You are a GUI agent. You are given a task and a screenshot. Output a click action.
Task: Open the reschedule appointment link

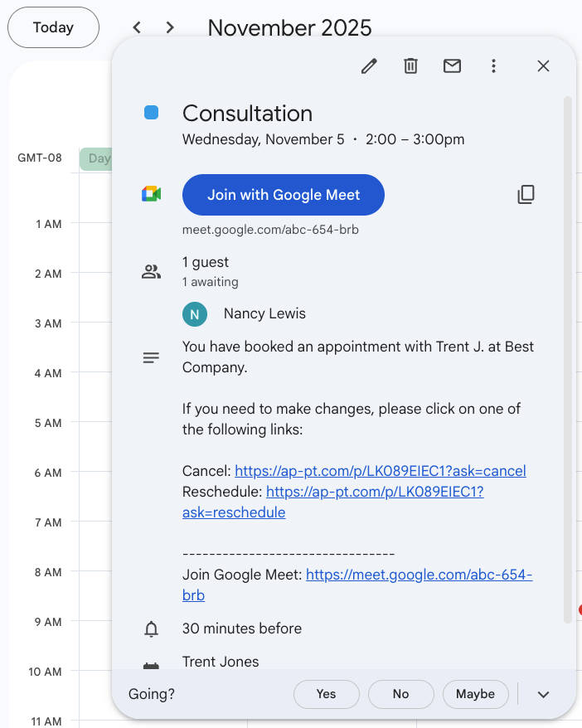[x=348, y=491]
